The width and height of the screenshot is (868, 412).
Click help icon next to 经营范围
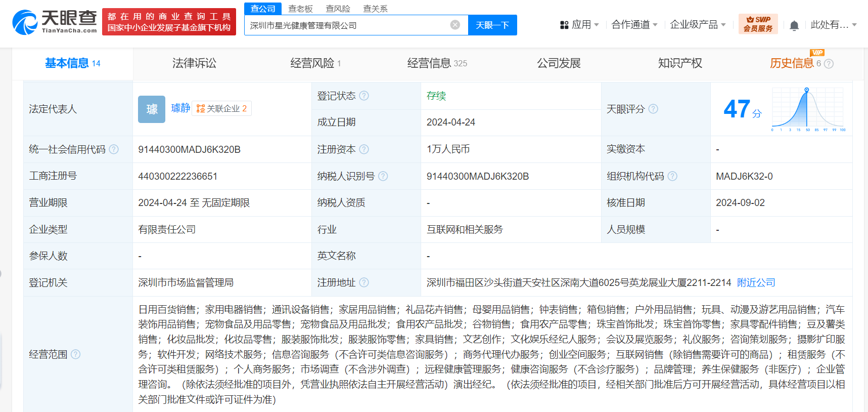pyautogui.click(x=76, y=354)
